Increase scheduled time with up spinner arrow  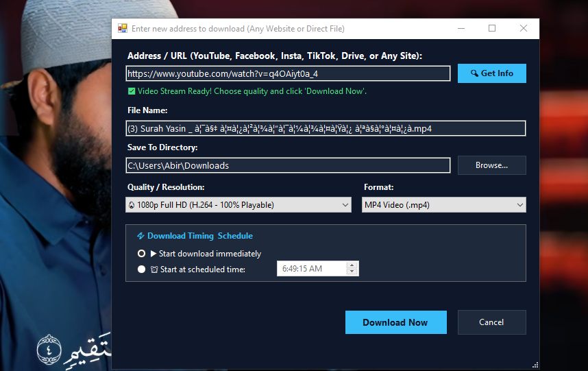point(352,265)
